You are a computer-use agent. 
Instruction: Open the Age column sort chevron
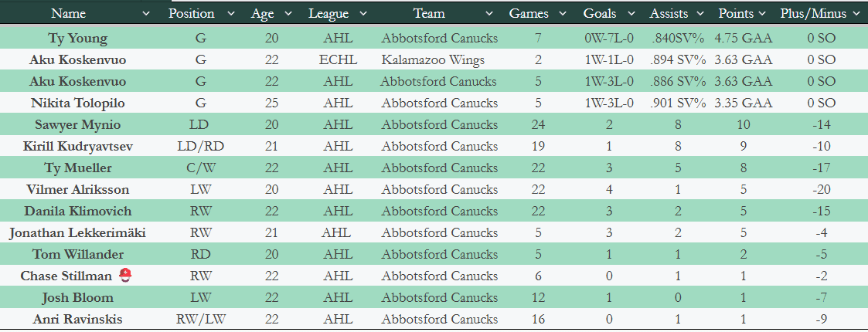[x=288, y=14]
